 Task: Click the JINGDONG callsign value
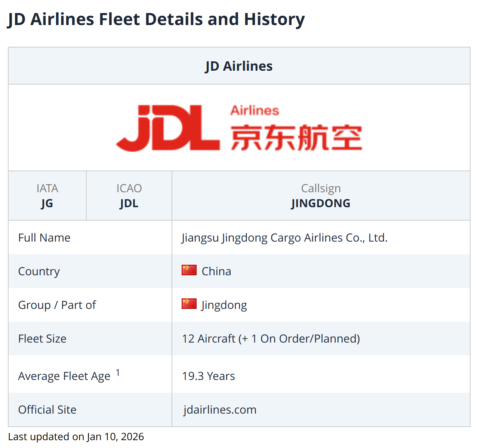point(321,203)
